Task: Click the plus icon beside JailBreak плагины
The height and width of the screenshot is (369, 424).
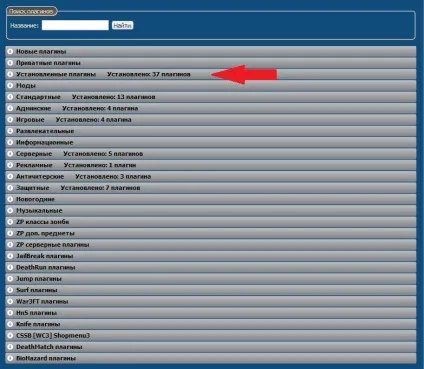Action: point(10,256)
